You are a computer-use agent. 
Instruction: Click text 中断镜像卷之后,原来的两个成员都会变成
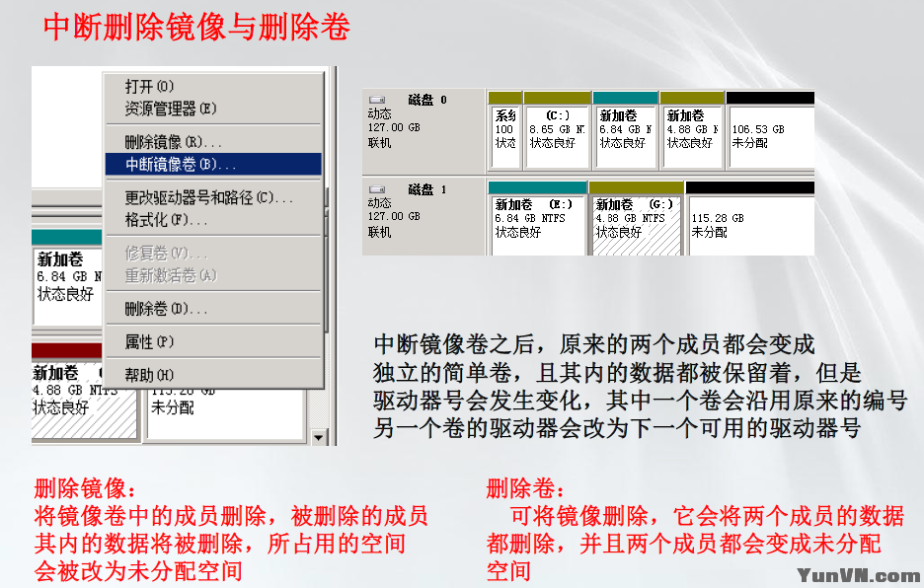594,344
